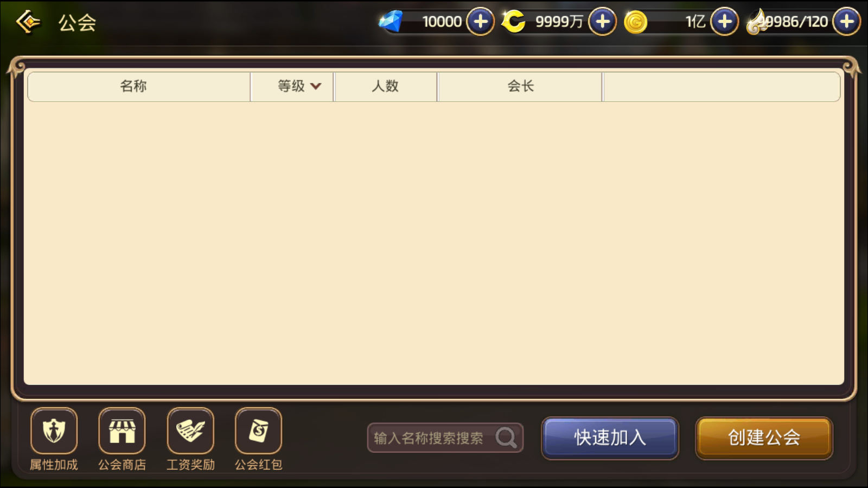Image resolution: width=868 pixels, height=488 pixels.
Task: Click the blue diamond currency icon
Action: (391, 22)
